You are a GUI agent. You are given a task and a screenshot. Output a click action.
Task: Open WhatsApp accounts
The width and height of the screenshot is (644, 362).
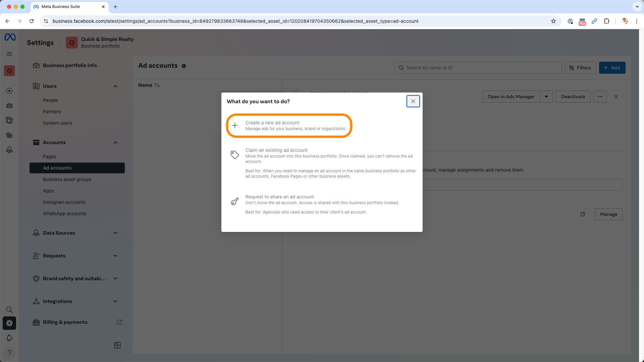pyautogui.click(x=64, y=214)
